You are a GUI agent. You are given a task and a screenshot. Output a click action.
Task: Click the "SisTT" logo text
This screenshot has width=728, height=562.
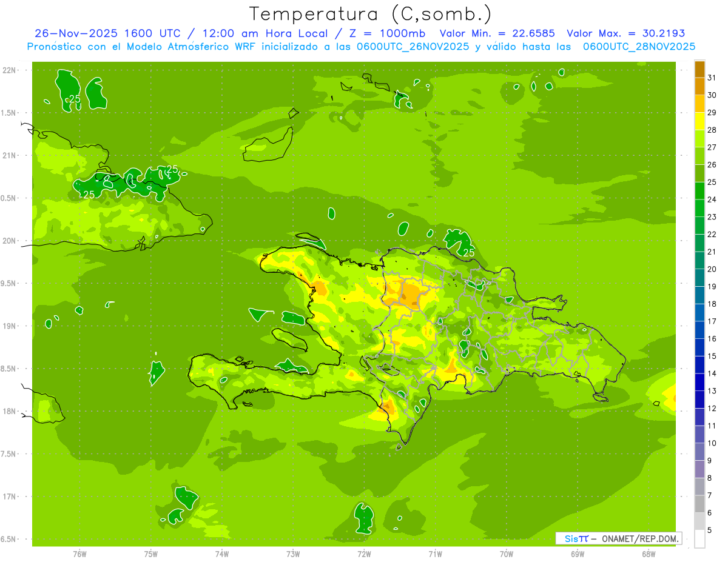[x=576, y=538]
